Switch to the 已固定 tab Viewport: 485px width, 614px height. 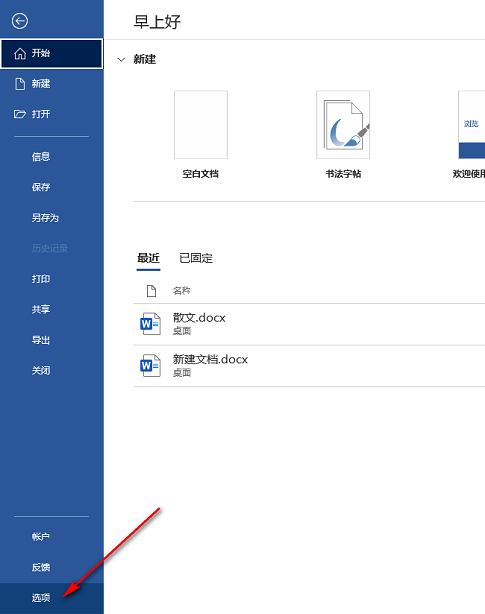click(x=196, y=258)
